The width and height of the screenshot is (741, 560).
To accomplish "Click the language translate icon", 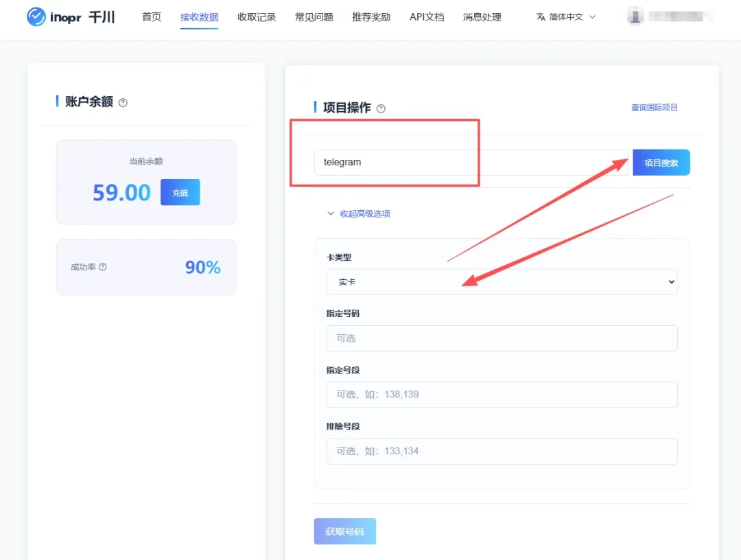I will tap(541, 17).
